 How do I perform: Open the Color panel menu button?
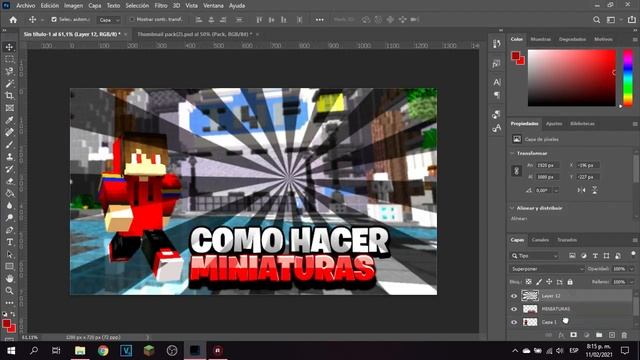point(635,40)
